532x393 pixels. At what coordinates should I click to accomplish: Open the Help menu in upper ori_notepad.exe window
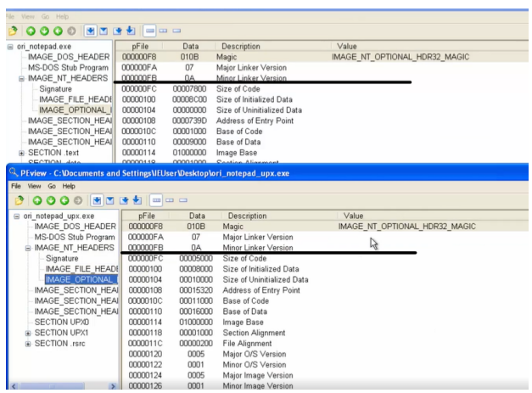tap(62, 17)
